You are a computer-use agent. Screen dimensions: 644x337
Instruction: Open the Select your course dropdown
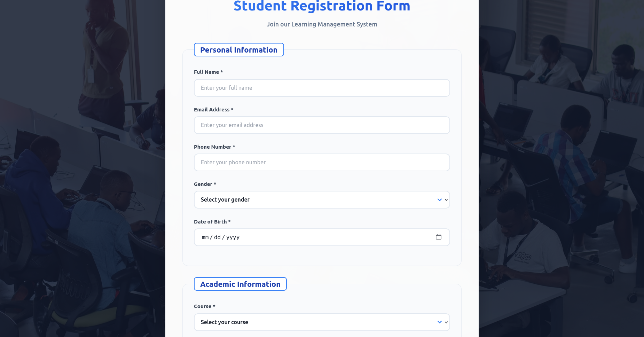(x=322, y=322)
